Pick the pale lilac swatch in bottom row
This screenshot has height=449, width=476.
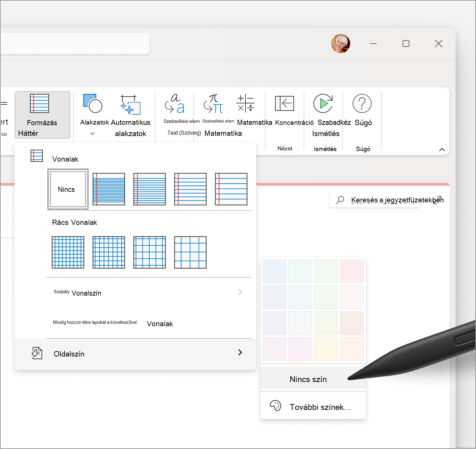click(x=274, y=349)
